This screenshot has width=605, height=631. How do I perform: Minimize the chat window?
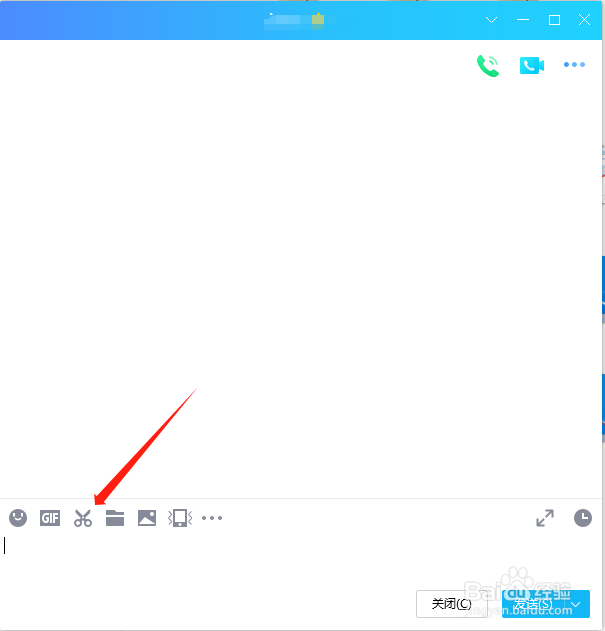(523, 20)
